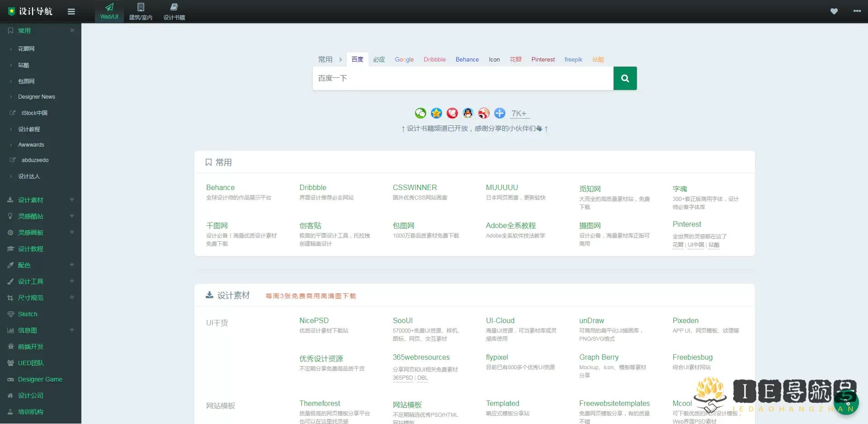Image resolution: width=868 pixels, height=424 pixels.
Task: Expand the 设计素材 sidebar plus
Action: (72, 200)
